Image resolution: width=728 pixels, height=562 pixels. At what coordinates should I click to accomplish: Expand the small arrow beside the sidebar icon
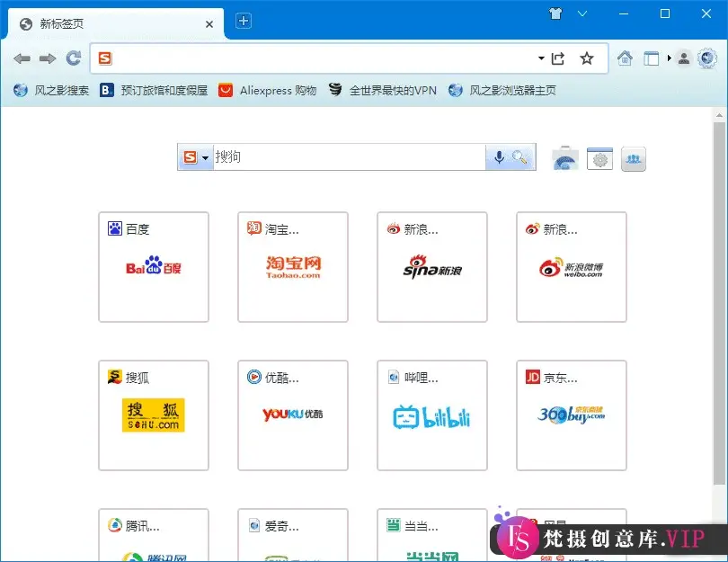click(669, 58)
